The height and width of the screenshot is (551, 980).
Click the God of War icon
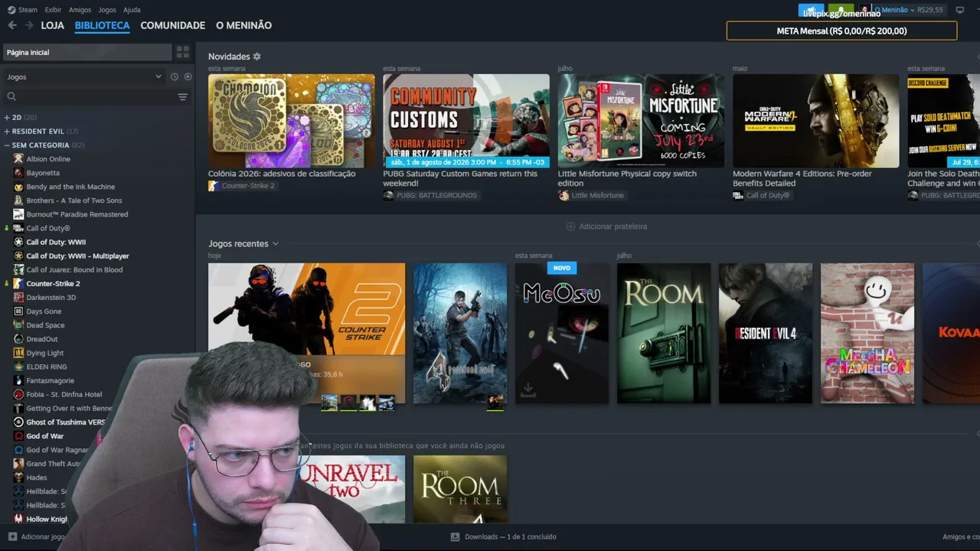(19, 436)
